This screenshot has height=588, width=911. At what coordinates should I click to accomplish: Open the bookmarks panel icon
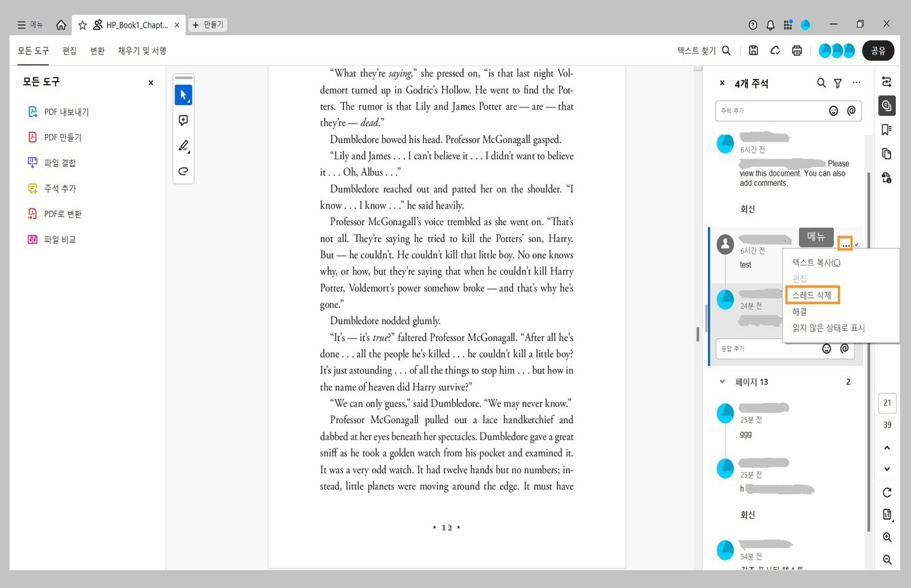tap(887, 130)
